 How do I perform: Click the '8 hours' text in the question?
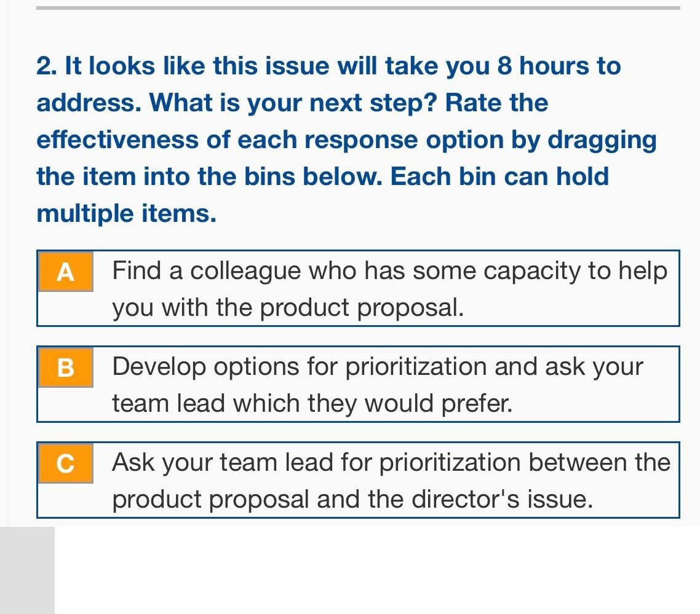pyautogui.click(x=535, y=66)
